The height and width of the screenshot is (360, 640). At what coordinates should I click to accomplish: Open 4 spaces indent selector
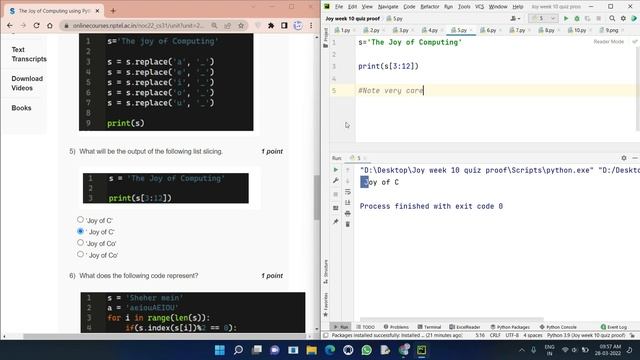pyautogui.click(x=533, y=335)
